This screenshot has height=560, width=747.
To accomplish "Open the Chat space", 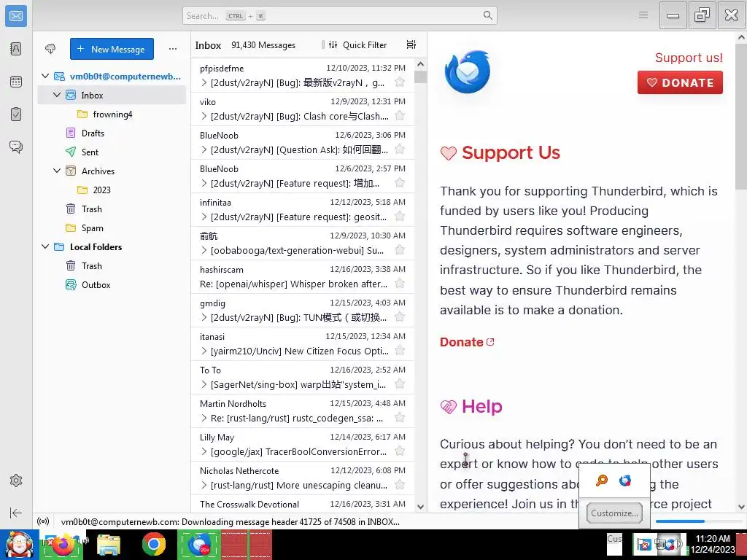I will click(x=16, y=147).
